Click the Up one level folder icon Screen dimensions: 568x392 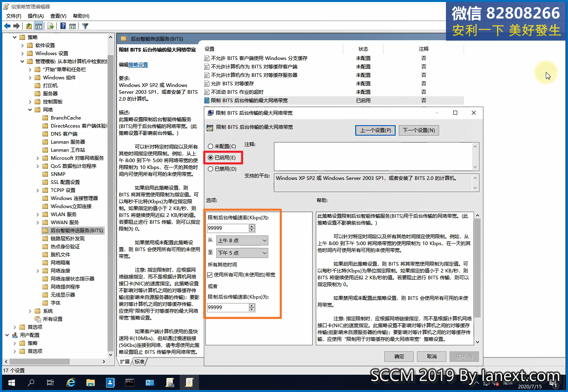[29, 26]
